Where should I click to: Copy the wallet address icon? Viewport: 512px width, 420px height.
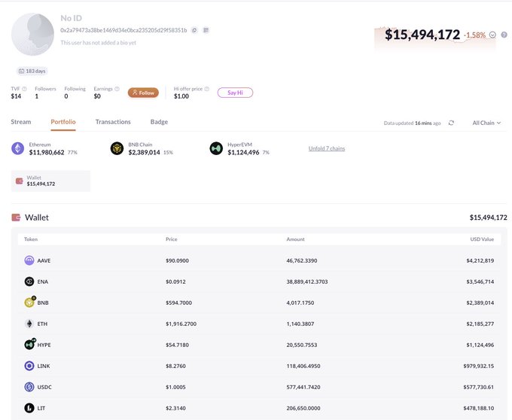click(x=194, y=30)
